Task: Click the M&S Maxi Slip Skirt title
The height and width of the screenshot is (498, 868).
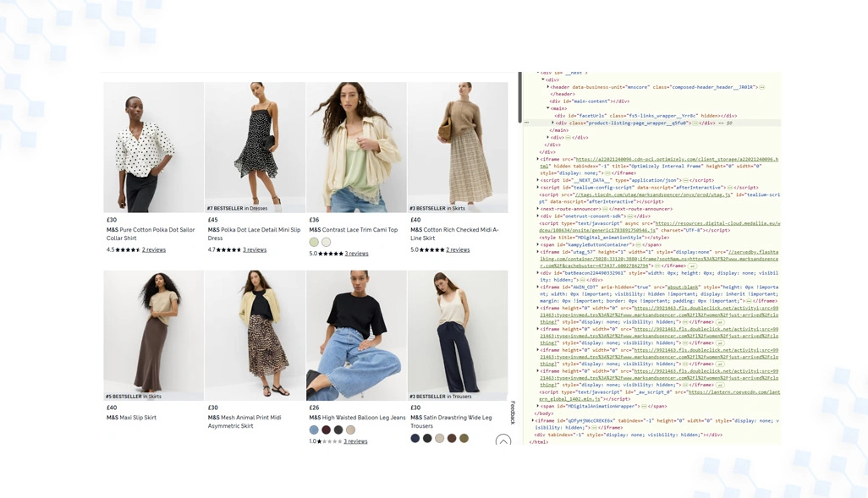Action: tap(131, 418)
